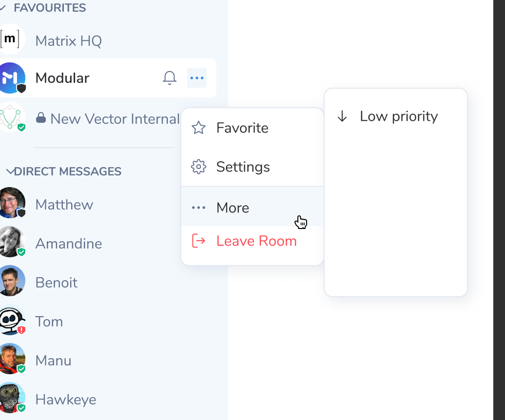Image resolution: width=505 pixels, height=420 pixels.
Task: Click Benoit's profile picture
Action: click(12, 281)
